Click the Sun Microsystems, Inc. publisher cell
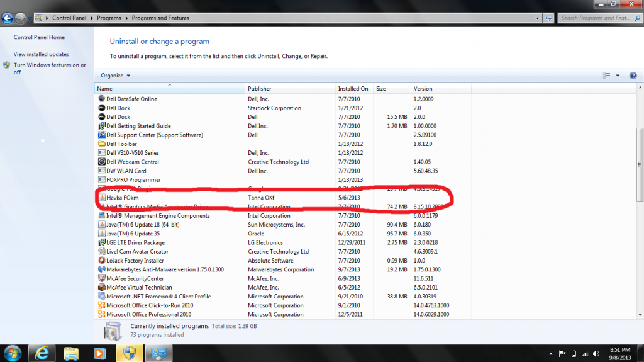The height and width of the screenshot is (362, 644). click(x=277, y=225)
